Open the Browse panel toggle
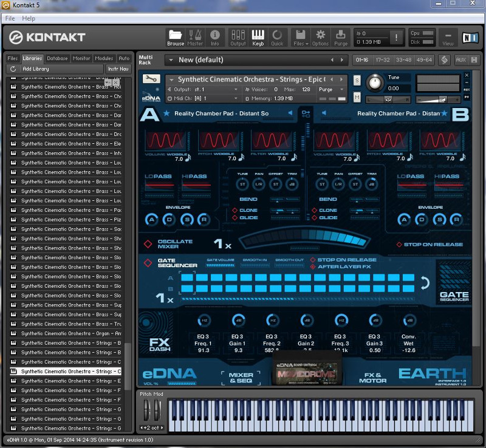Image resolution: width=486 pixels, height=448 pixels. click(176, 38)
